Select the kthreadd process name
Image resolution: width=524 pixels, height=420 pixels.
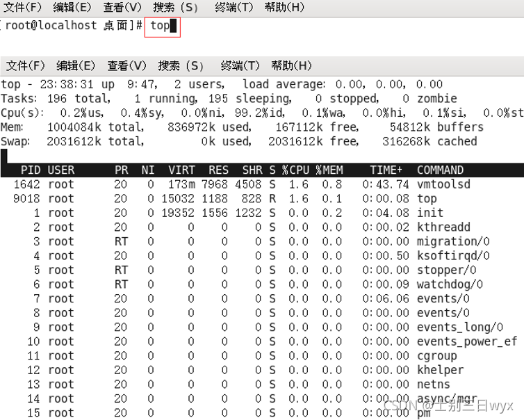click(x=443, y=227)
